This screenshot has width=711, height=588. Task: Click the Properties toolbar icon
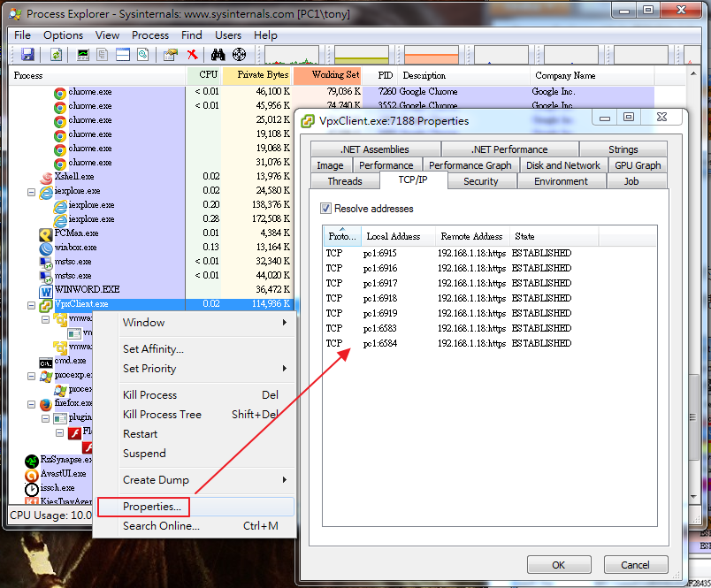click(x=171, y=55)
